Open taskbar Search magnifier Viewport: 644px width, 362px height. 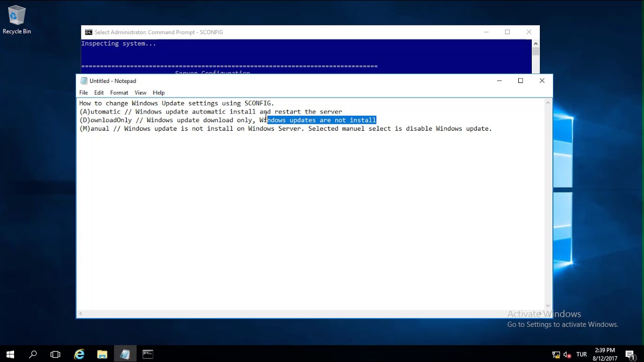coord(33,354)
